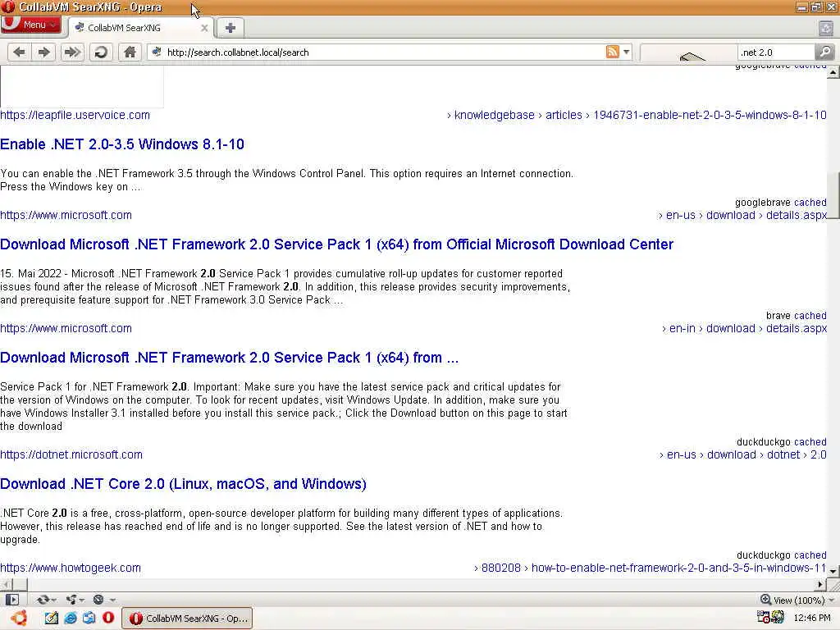Viewport: 840px width, 630px height.
Task: Click the monitor tray icon with red badge
Action: coord(763,617)
